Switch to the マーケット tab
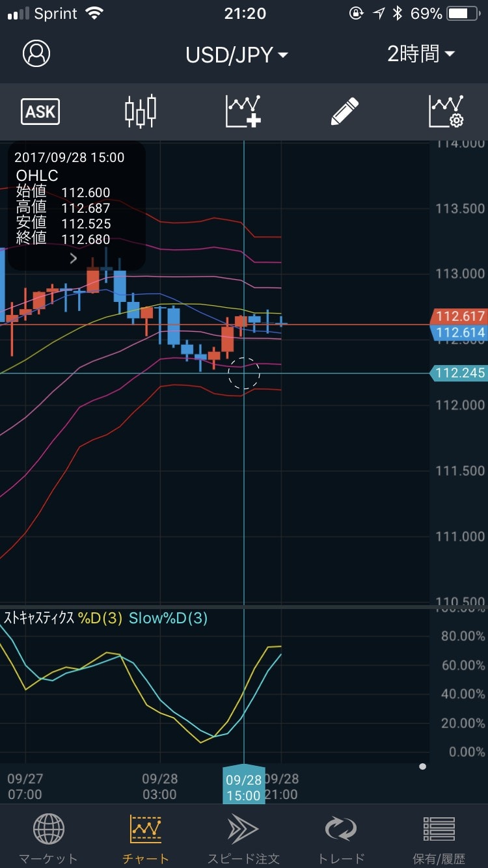Viewport: 488px width, 868px height. [48, 839]
